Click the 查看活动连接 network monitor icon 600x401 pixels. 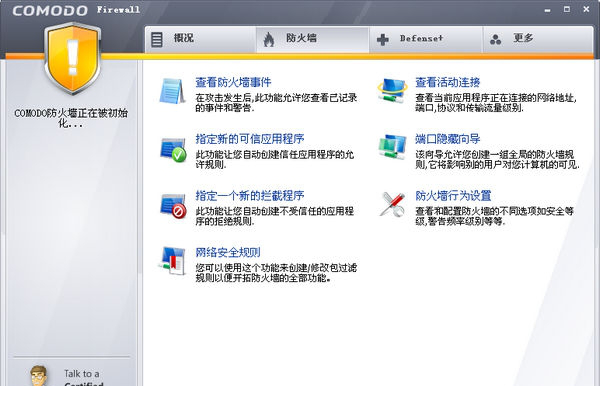[392, 91]
